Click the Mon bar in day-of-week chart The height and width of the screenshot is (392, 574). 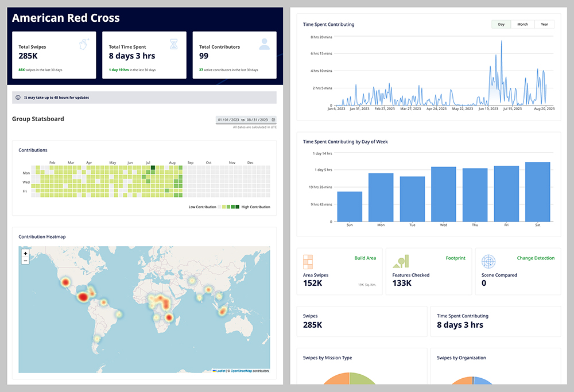click(x=381, y=197)
